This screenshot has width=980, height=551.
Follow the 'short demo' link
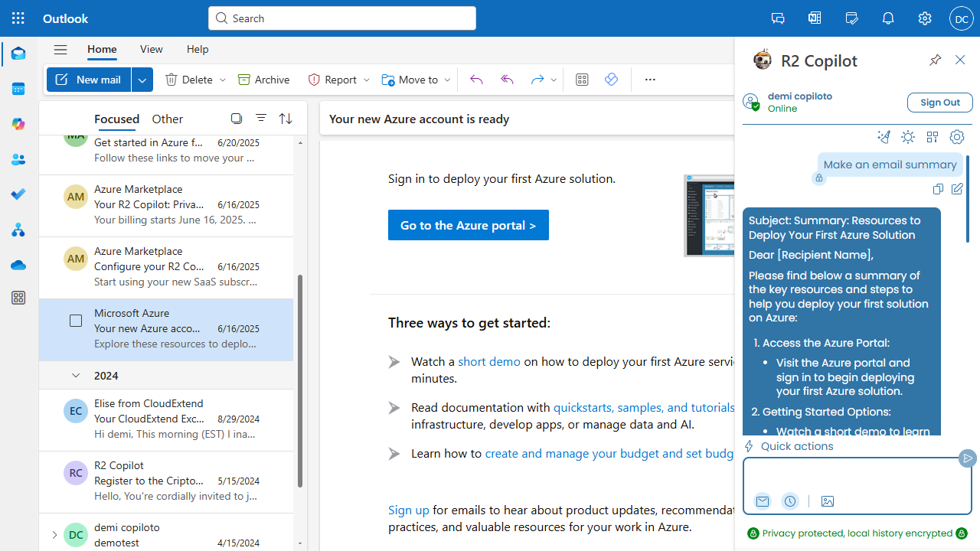[489, 361]
